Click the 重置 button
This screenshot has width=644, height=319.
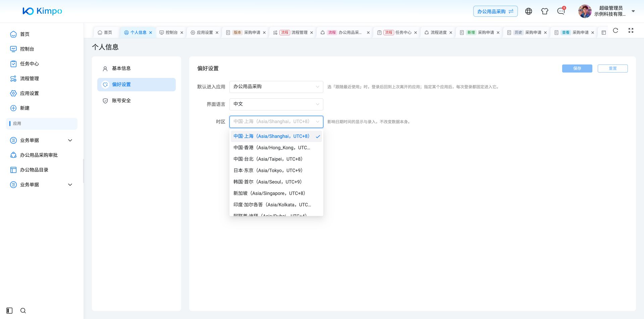(x=613, y=69)
